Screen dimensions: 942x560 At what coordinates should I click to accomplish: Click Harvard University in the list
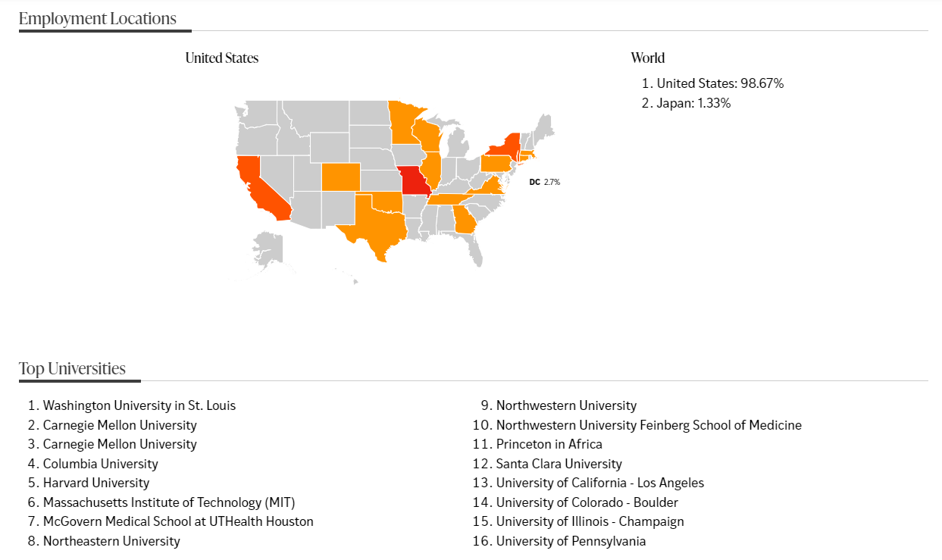pyautogui.click(x=96, y=483)
